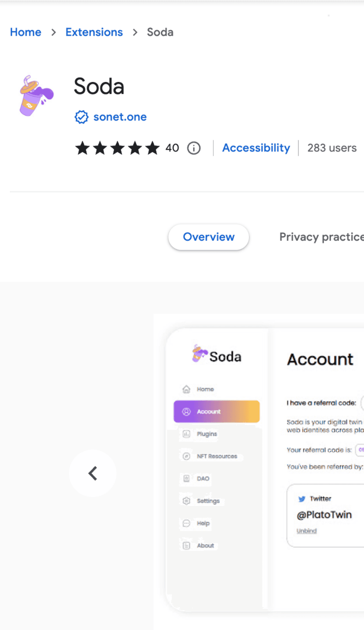Screen dimensions: 364x630
Task: Open the ratings info icon
Action: click(x=194, y=148)
